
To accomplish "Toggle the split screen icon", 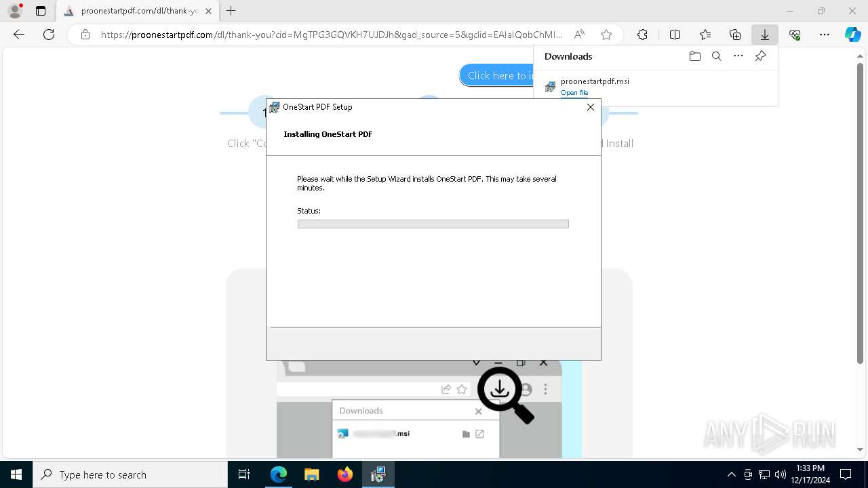I will point(675,35).
